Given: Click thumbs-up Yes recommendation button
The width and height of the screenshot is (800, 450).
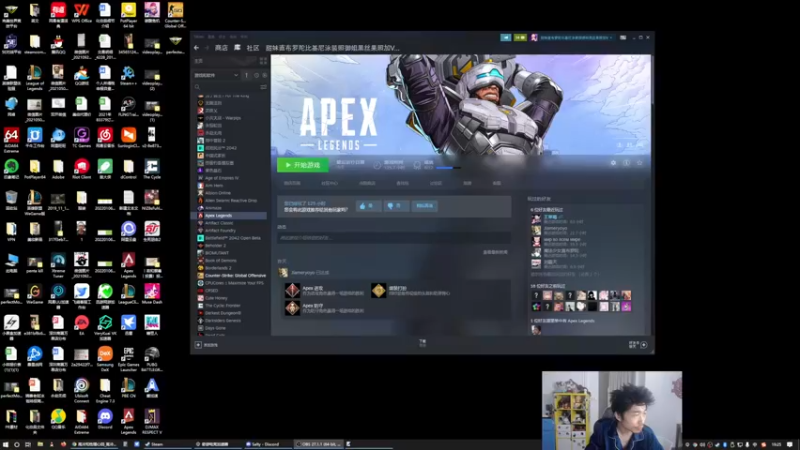Looking at the screenshot, I should (368, 206).
